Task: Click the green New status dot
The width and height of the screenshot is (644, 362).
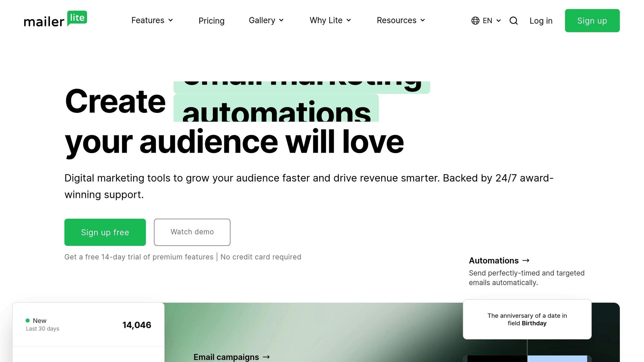Action: coord(28,321)
